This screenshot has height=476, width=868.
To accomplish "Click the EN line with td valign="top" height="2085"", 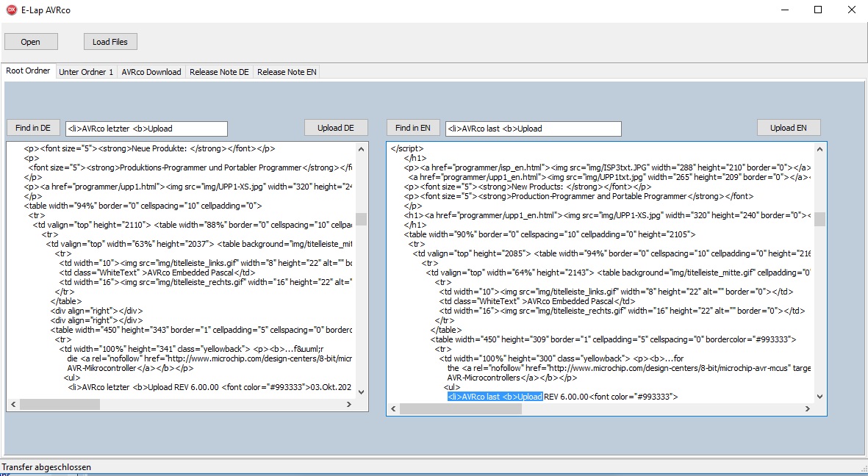I will [x=611, y=253].
